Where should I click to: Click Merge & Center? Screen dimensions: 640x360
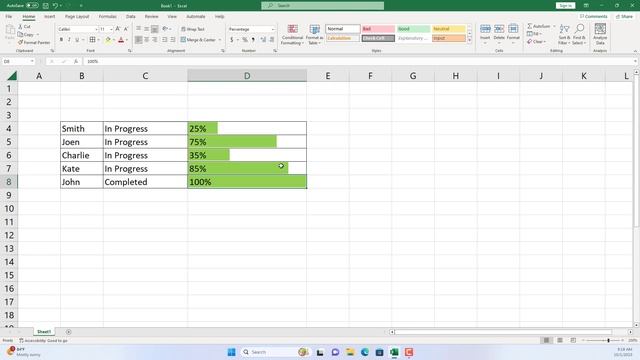coord(198,40)
